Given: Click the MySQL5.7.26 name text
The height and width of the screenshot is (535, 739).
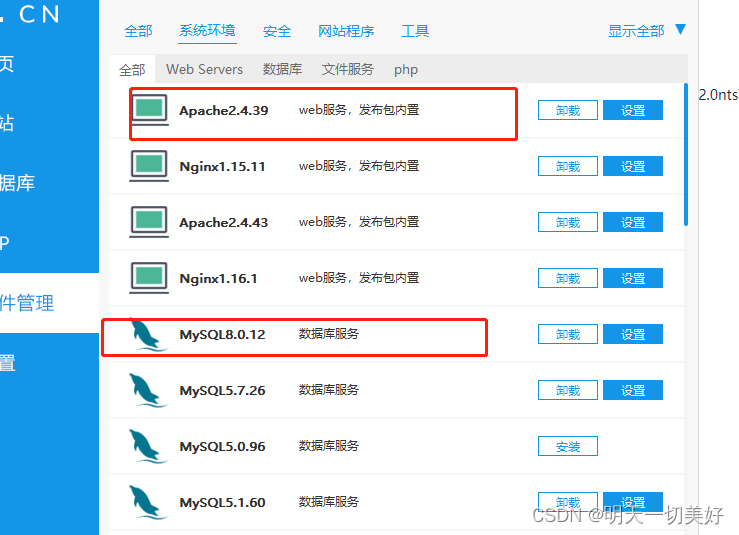Looking at the screenshot, I should coord(222,391).
